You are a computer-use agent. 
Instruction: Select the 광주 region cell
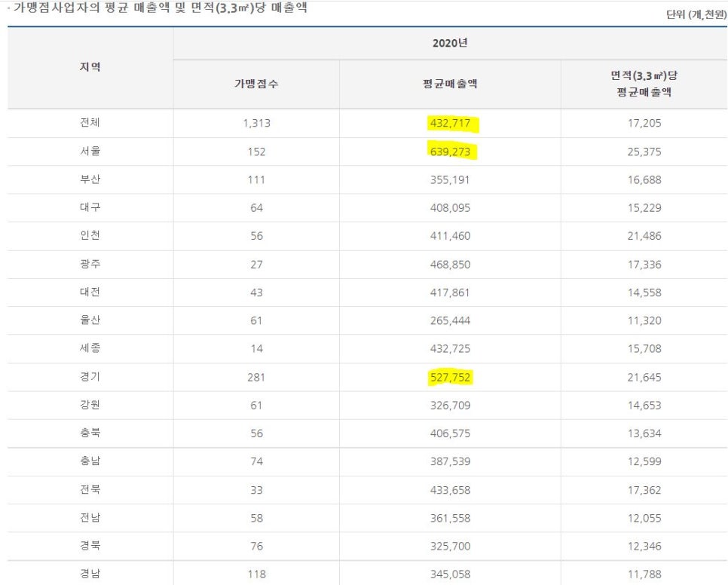90,264
